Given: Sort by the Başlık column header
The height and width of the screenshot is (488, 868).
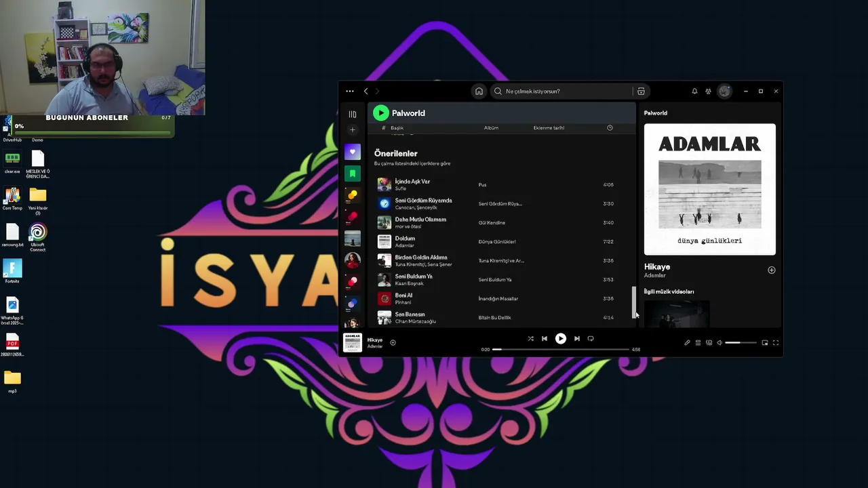Looking at the screenshot, I should 397,128.
